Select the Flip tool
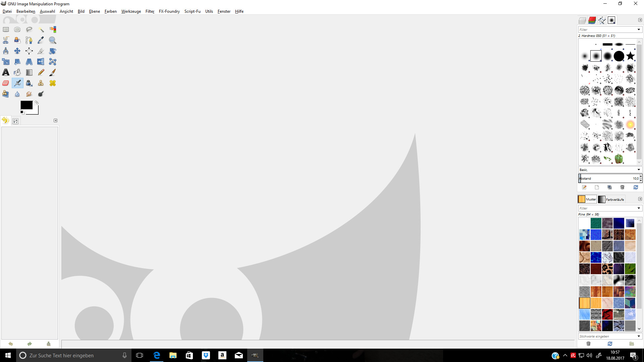The image size is (644, 362). coord(41,62)
